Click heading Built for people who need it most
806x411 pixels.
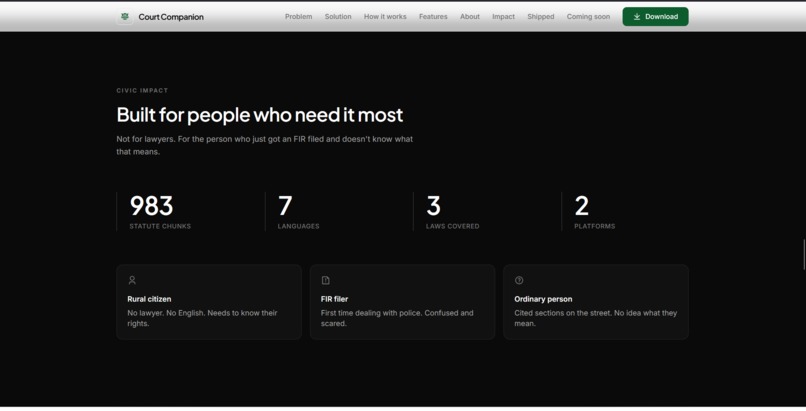click(260, 115)
